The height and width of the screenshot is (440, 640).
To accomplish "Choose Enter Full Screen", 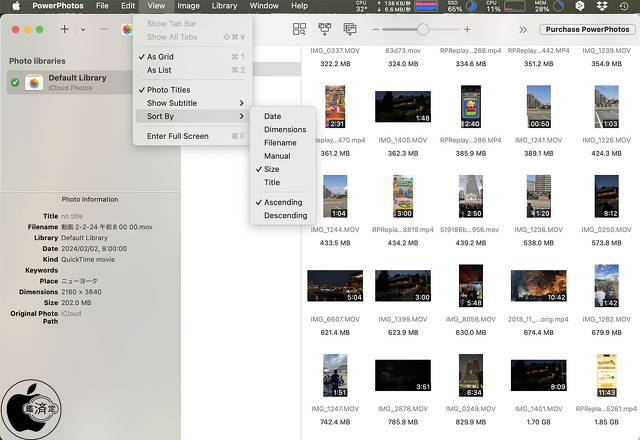I will (177, 136).
